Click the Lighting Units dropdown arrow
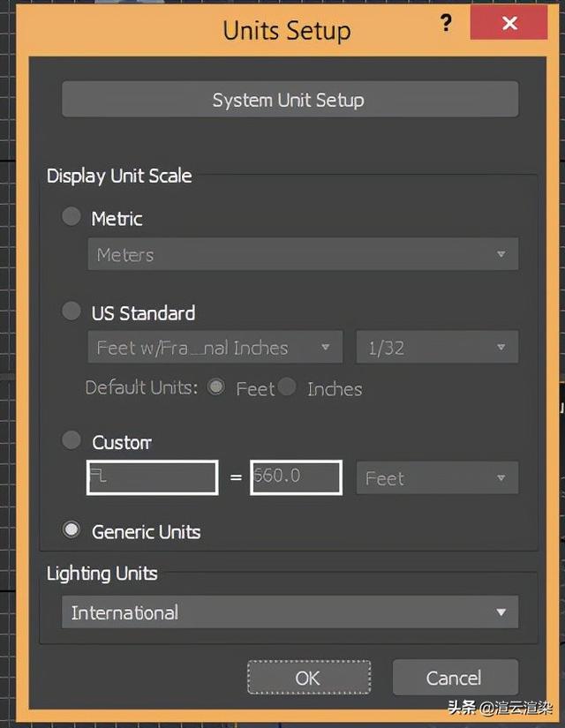This screenshot has width=565, height=728. click(501, 612)
